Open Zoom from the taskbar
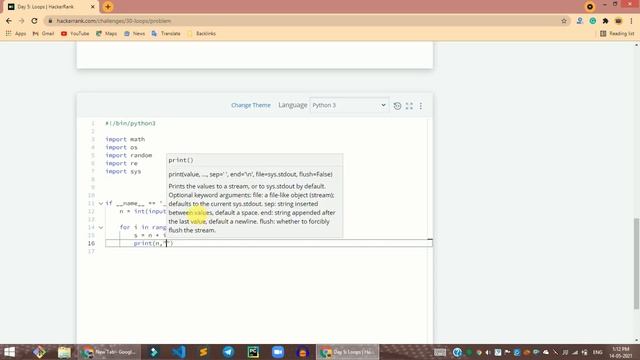Screen dimensions: 640x360 pos(278,352)
